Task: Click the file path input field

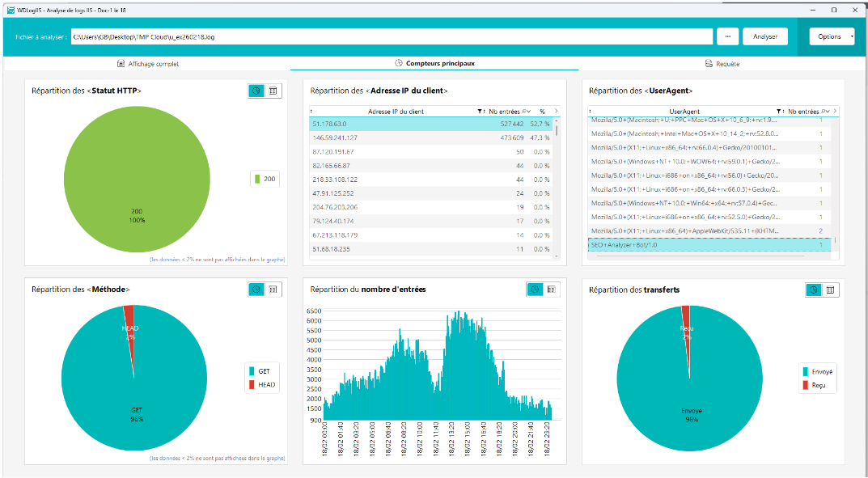Action: point(392,37)
